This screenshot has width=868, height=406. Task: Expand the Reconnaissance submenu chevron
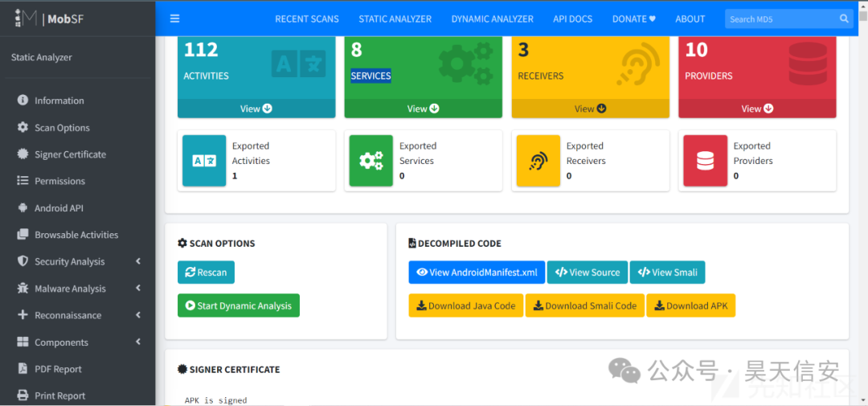pyautogui.click(x=138, y=314)
